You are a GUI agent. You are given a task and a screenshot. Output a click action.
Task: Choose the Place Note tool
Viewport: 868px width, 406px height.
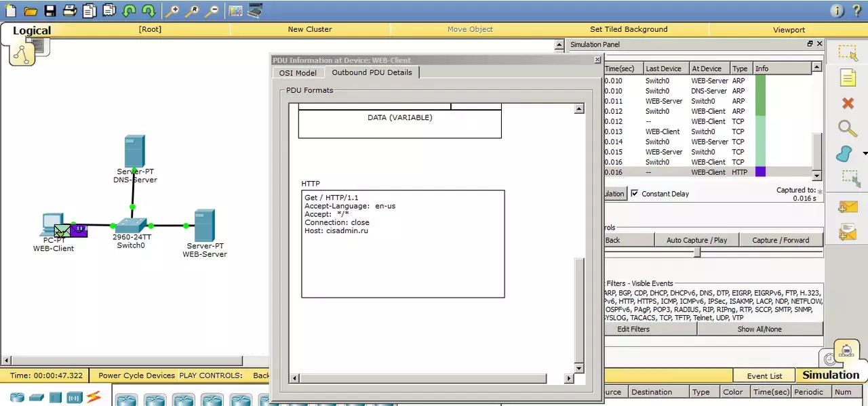(848, 78)
